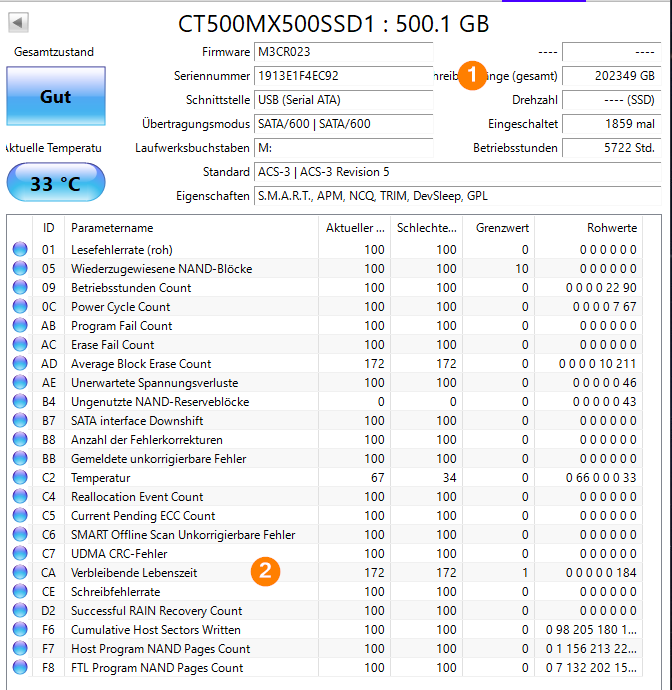Select the Schnittstelle field USB (Serial ATA)

point(344,100)
